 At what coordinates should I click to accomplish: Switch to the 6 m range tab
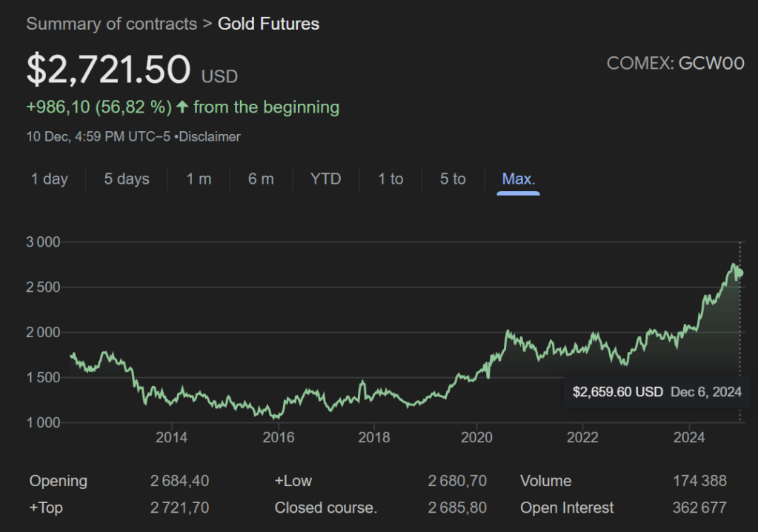coord(261,179)
